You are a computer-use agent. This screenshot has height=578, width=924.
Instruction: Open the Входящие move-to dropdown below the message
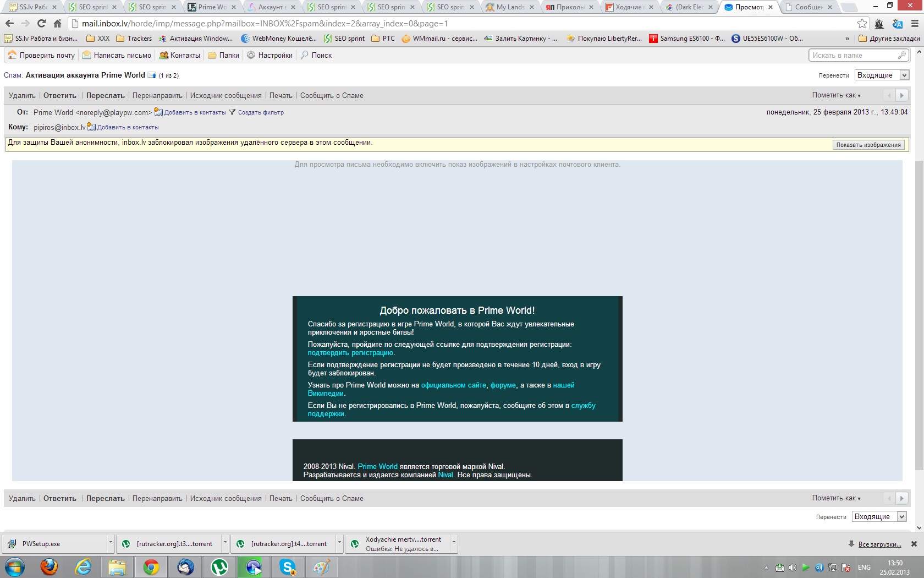tap(879, 516)
